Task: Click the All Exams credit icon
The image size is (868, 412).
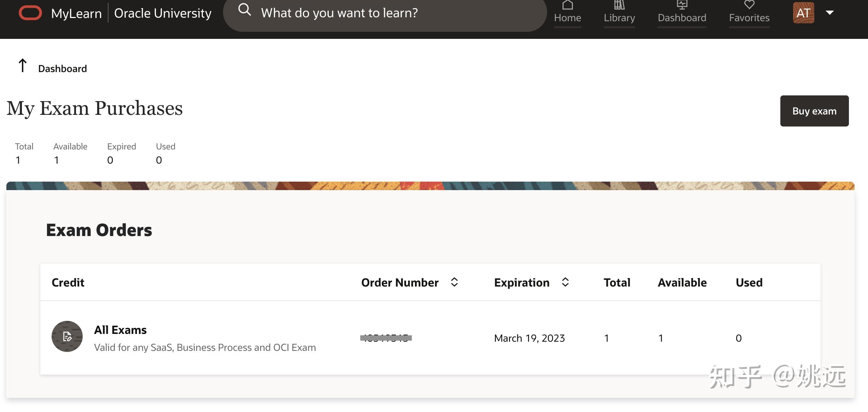Action: click(67, 336)
